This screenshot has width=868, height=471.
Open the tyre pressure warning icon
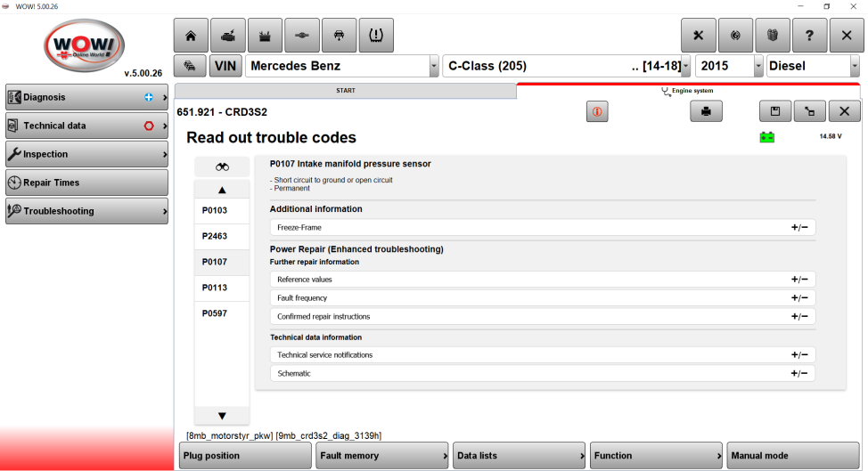376,36
